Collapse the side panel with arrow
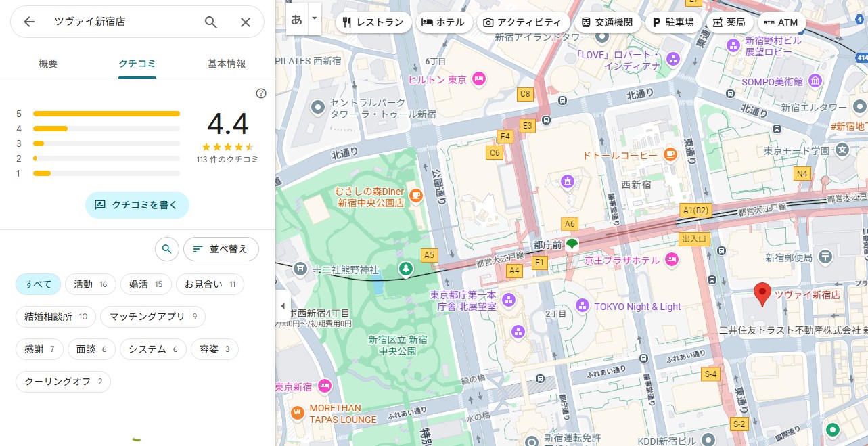This screenshot has height=446, width=868. pos(283,306)
